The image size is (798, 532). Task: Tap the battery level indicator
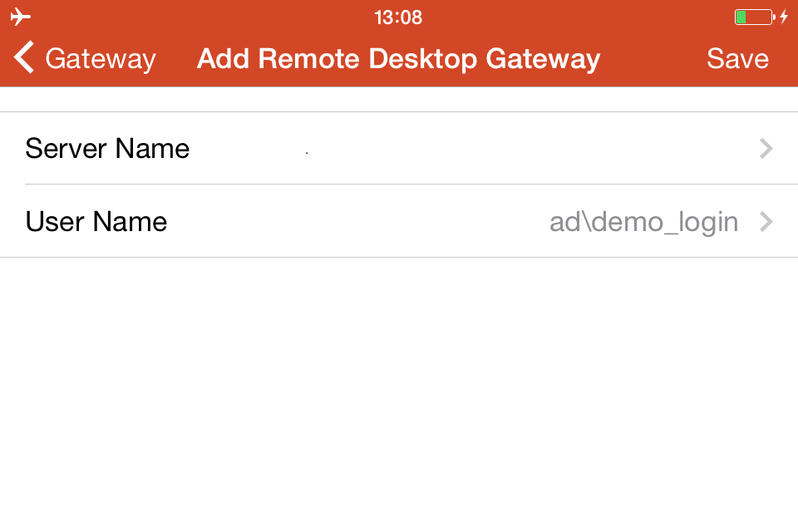(x=755, y=17)
